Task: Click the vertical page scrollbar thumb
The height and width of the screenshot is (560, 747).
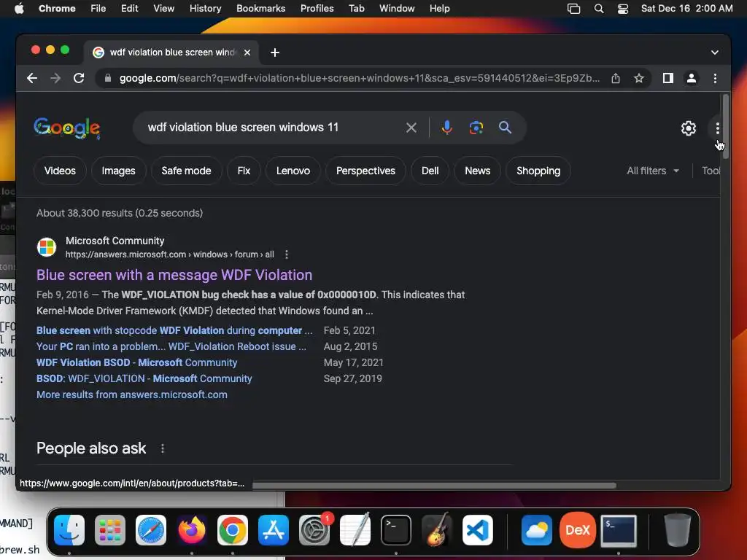Action: point(726,126)
